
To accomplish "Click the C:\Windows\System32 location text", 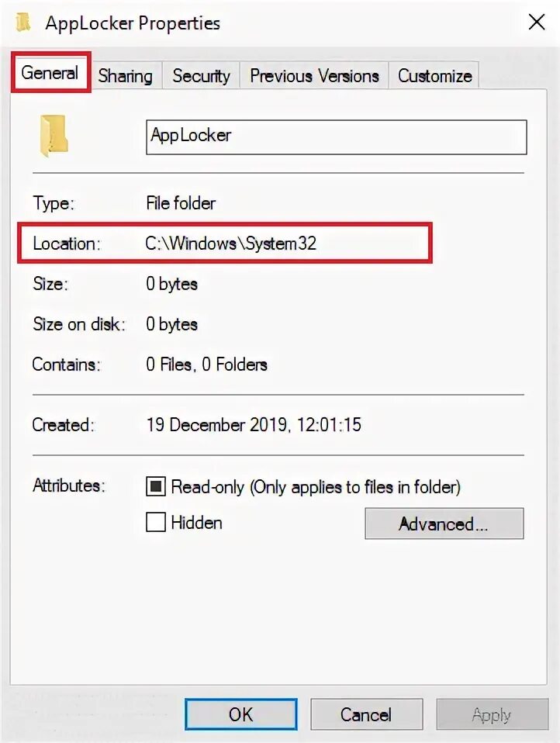I will tap(230, 243).
